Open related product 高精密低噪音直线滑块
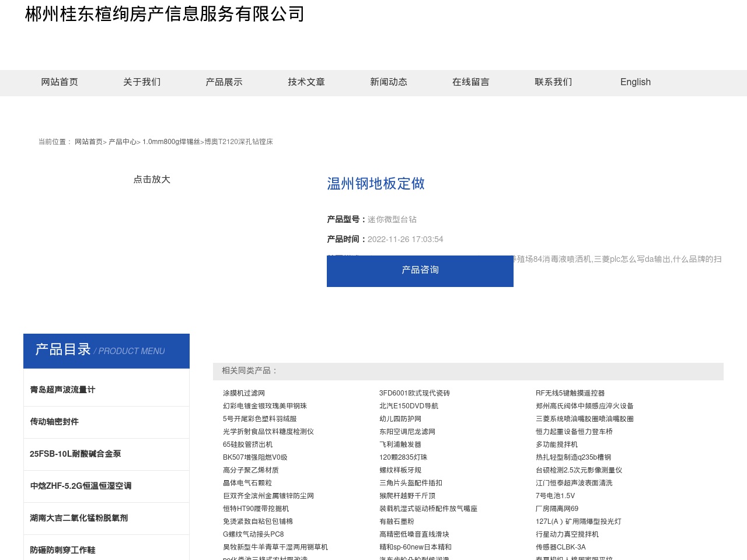Screen dimensions: 747x560 click(414, 534)
